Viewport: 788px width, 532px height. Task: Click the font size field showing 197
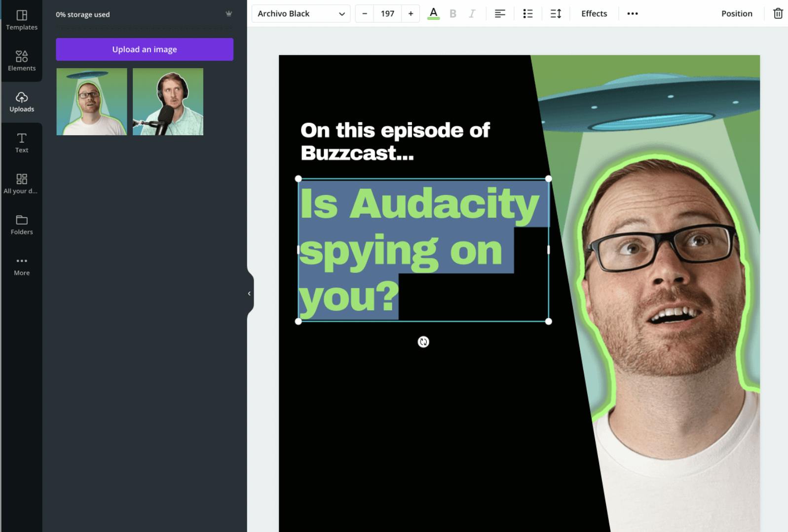(x=387, y=14)
